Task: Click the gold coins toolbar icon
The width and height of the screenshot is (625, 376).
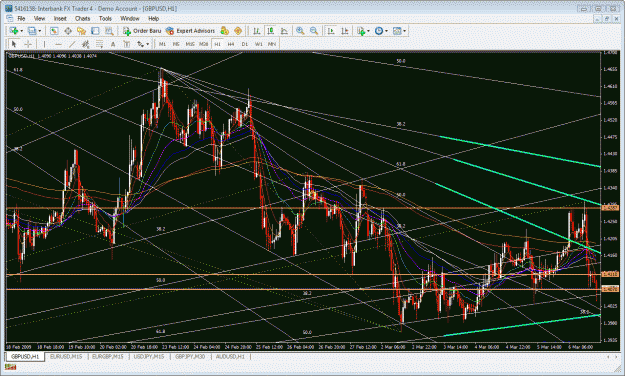Action: 224,31
